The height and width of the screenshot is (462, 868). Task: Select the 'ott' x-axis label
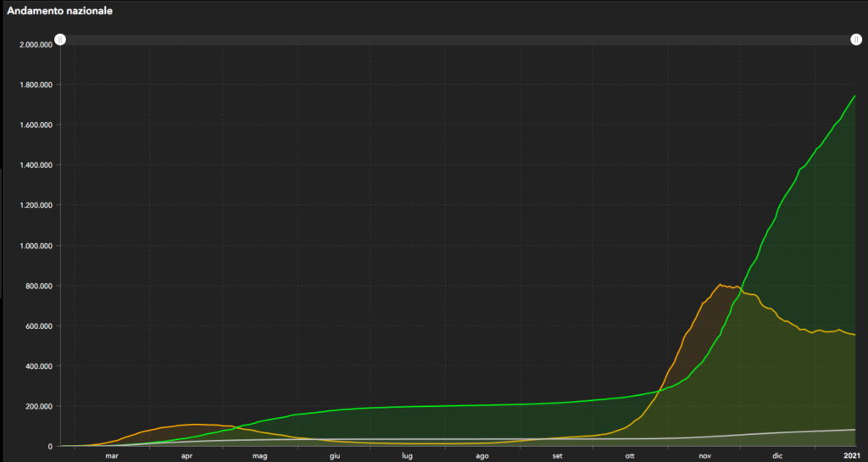pos(631,455)
